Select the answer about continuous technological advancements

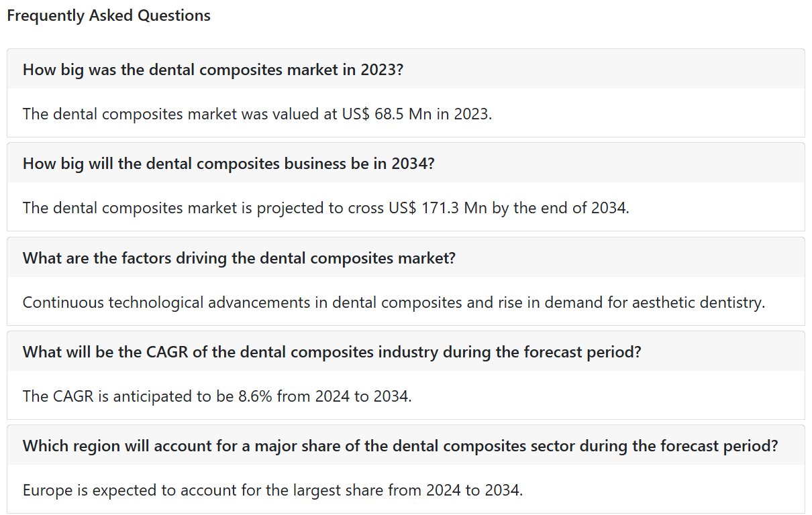[x=394, y=302]
